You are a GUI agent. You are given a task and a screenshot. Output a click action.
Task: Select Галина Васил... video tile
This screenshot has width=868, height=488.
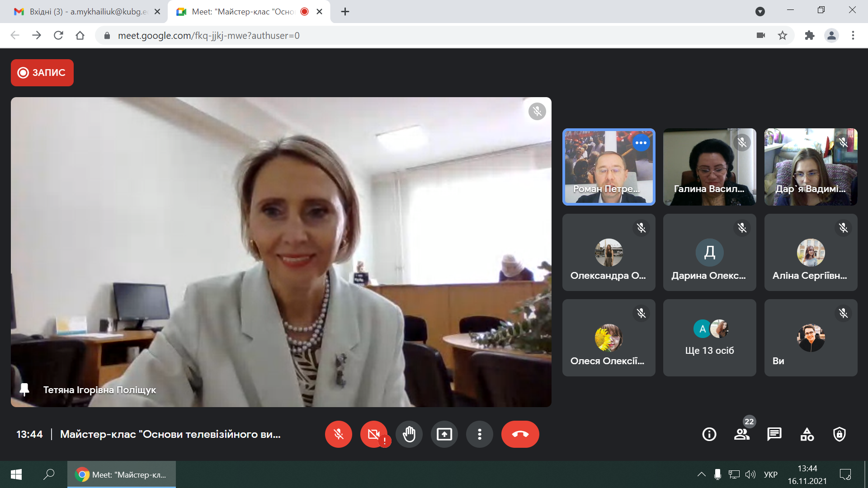click(x=709, y=167)
